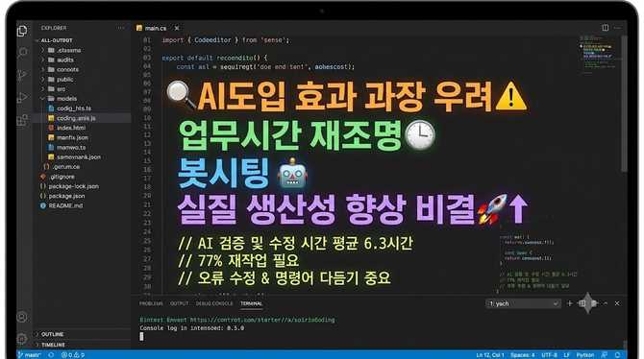Expand the public folder

pos(42,79)
